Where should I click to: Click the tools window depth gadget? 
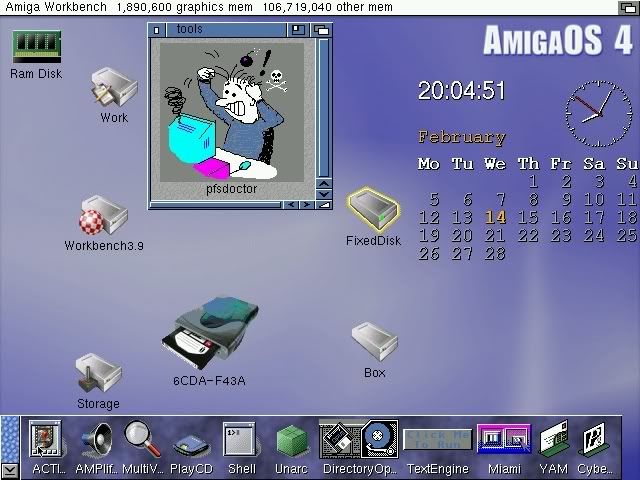pos(321,30)
